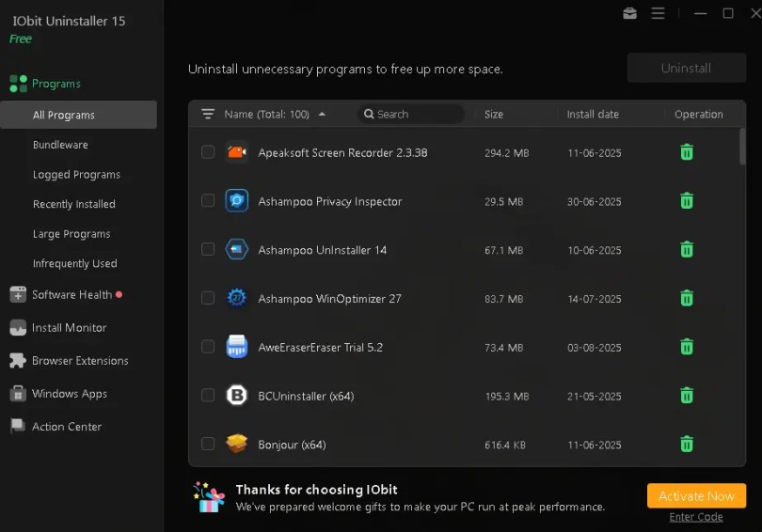Viewport: 762px width, 532px height.
Task: Click the Install Monitor icon
Action: click(18, 328)
